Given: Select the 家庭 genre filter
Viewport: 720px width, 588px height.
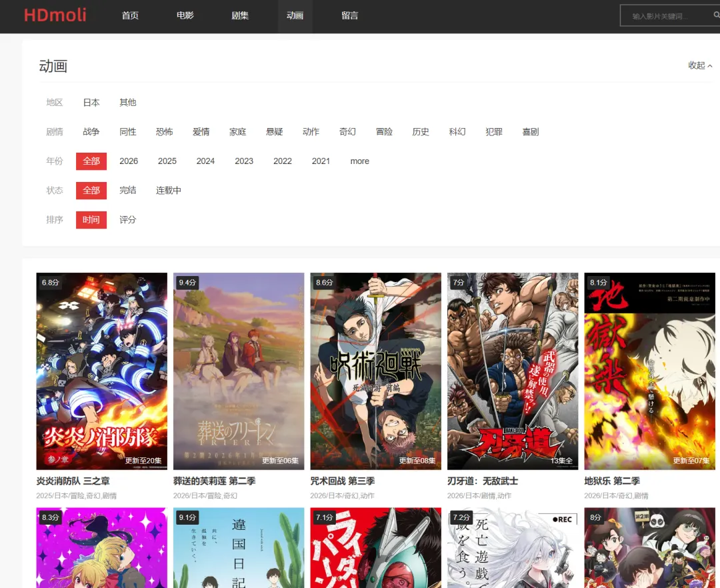Looking at the screenshot, I should coord(238,132).
